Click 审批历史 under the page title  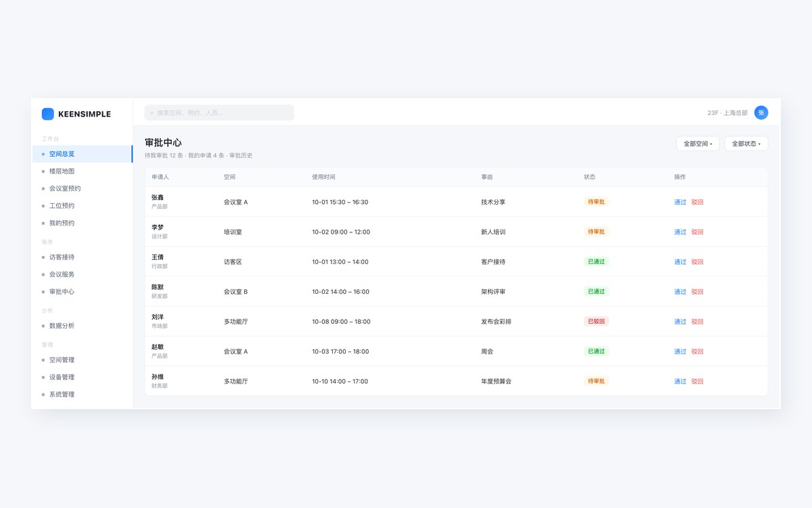(x=241, y=156)
